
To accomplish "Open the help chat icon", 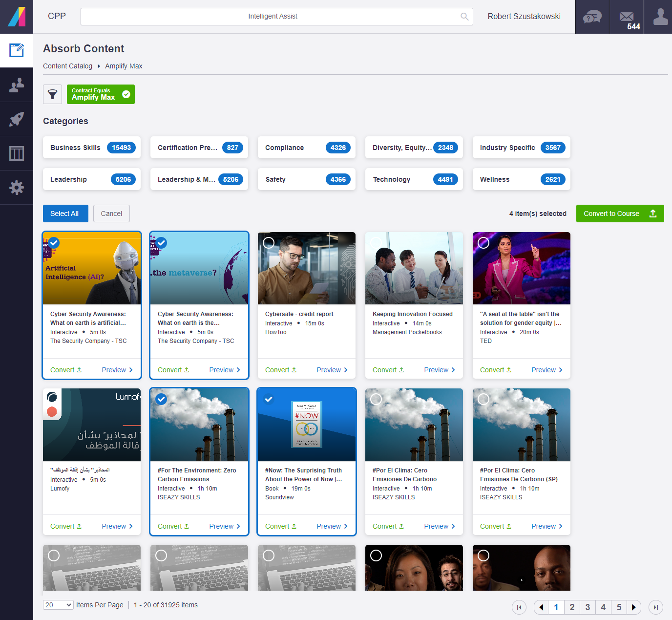I will (x=592, y=17).
